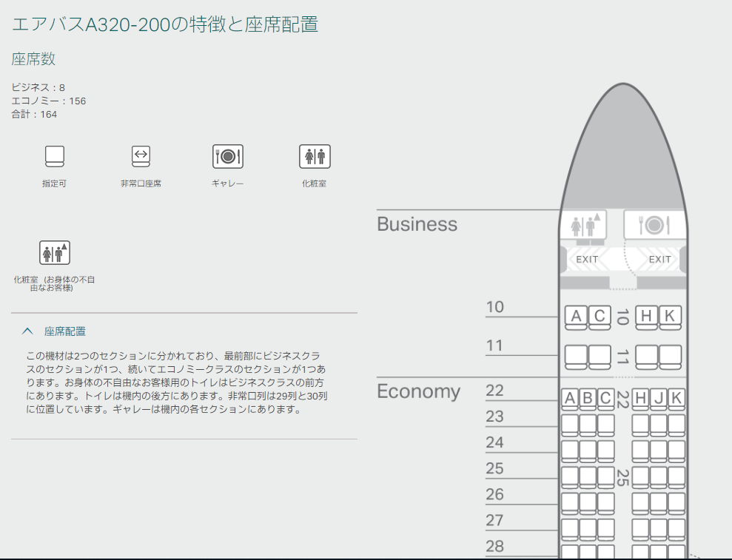Image resolution: width=732 pixels, height=560 pixels.
Task: Click the Economy cabin label
Action: 418,391
